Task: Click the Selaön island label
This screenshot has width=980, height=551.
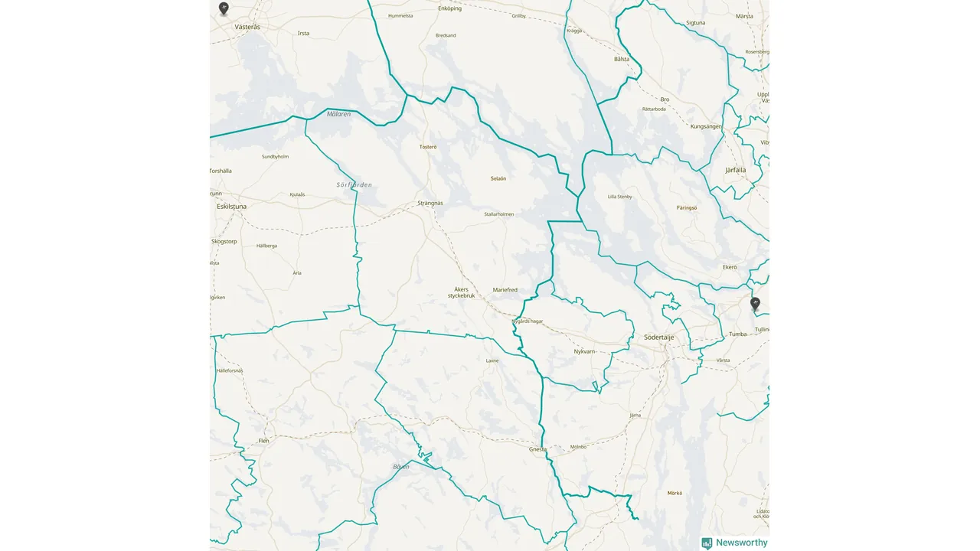Action: coord(498,178)
